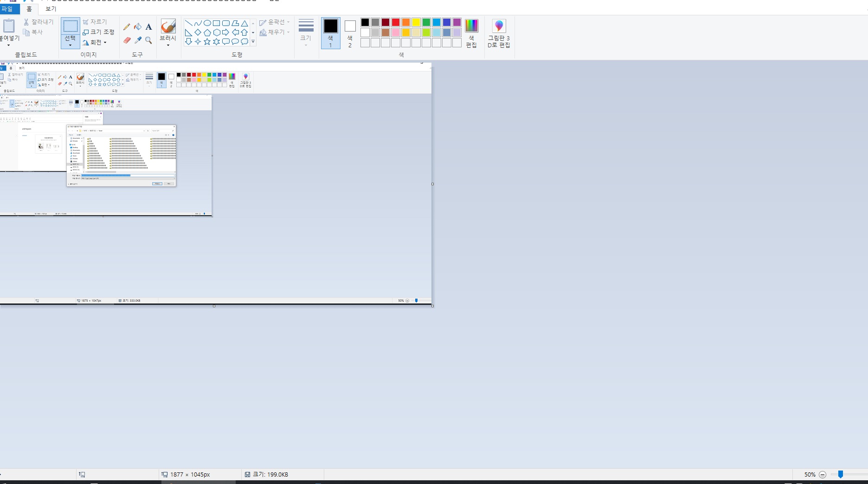This screenshot has width=868, height=484.
Task: Click the '크기: 199.0KB' status text
Action: (270, 475)
